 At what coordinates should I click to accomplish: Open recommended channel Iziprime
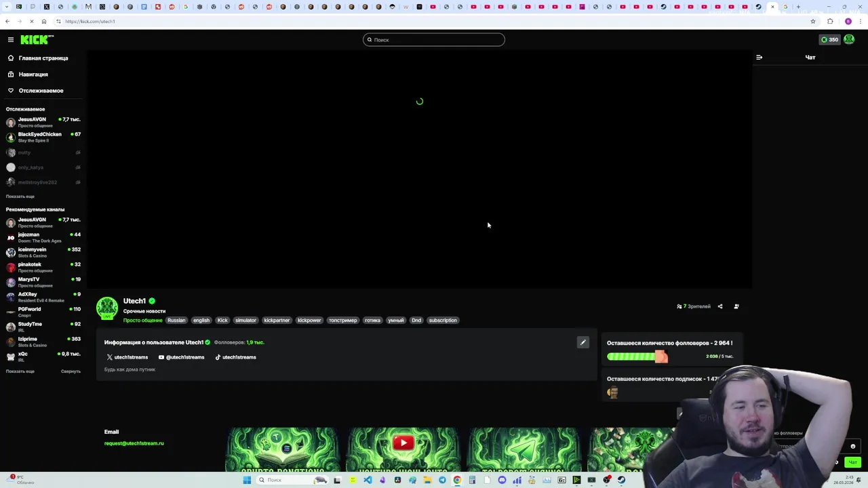(43, 342)
